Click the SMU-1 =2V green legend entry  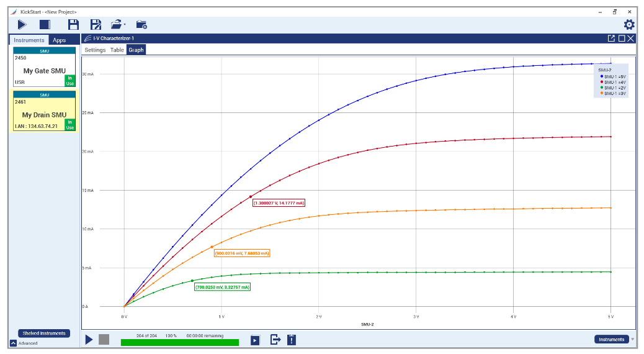tap(613, 88)
